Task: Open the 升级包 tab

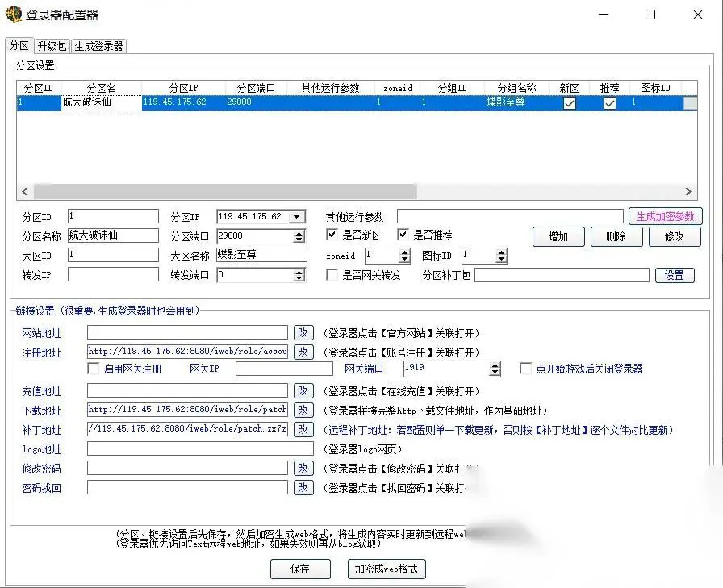Action: coord(52,46)
